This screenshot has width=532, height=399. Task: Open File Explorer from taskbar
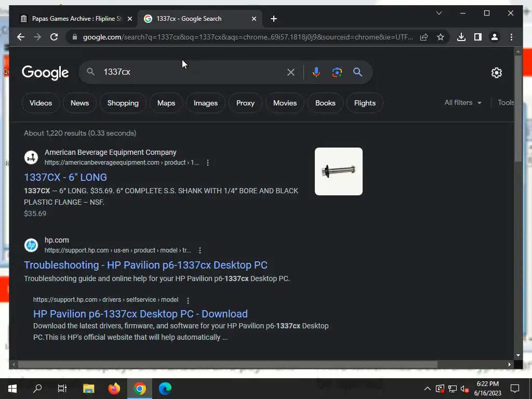click(x=88, y=389)
